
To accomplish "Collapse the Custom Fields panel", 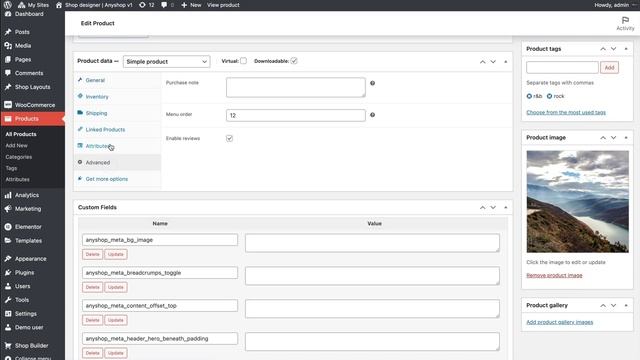I will tap(505, 207).
